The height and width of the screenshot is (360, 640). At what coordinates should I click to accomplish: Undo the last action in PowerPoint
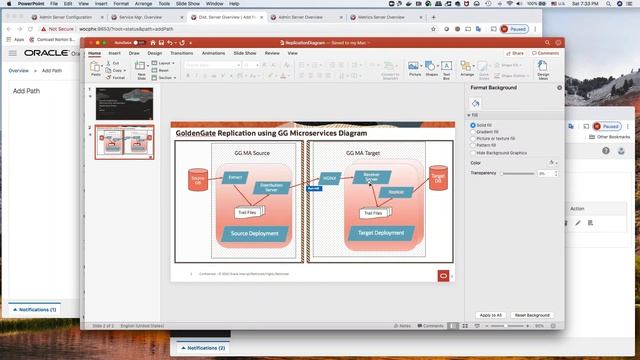[x=170, y=42]
